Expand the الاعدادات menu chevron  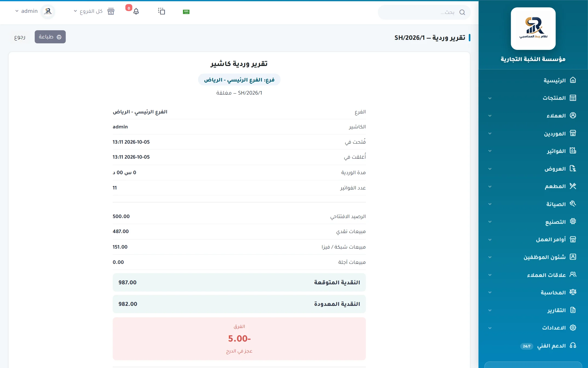point(490,328)
